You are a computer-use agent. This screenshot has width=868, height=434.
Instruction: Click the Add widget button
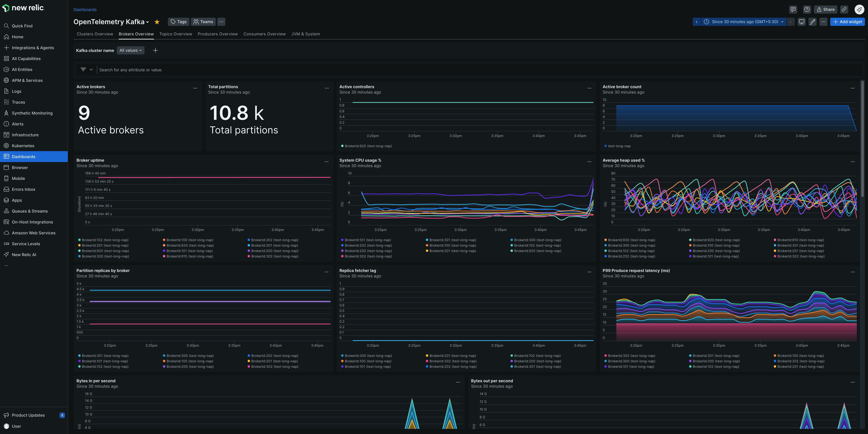pyautogui.click(x=847, y=22)
